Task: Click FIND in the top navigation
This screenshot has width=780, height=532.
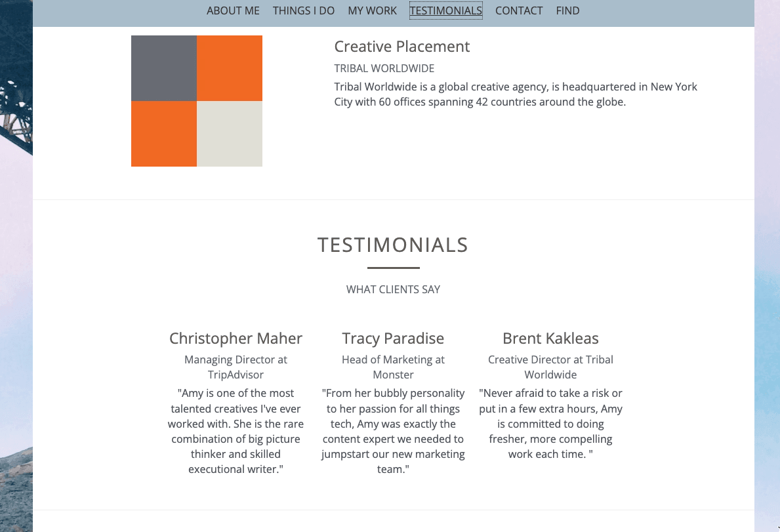Action: 567,10
